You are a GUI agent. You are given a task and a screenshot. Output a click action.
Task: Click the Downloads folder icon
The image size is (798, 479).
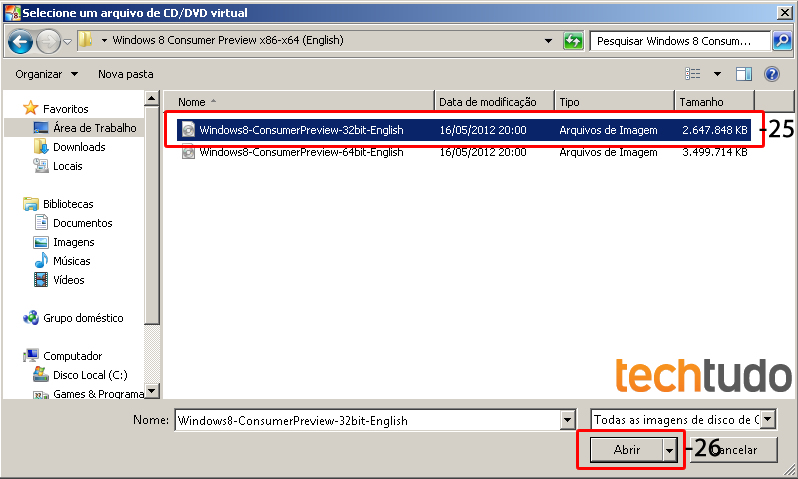(x=41, y=147)
